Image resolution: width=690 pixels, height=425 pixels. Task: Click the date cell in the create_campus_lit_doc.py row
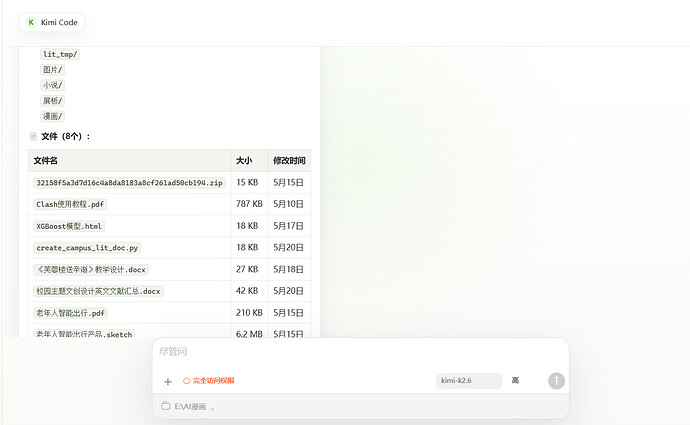coord(288,248)
